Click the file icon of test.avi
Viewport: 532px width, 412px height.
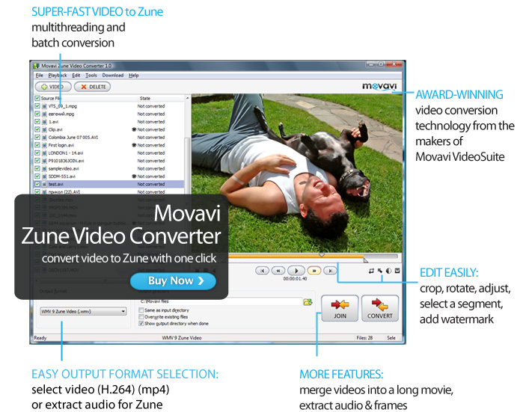pos(44,184)
